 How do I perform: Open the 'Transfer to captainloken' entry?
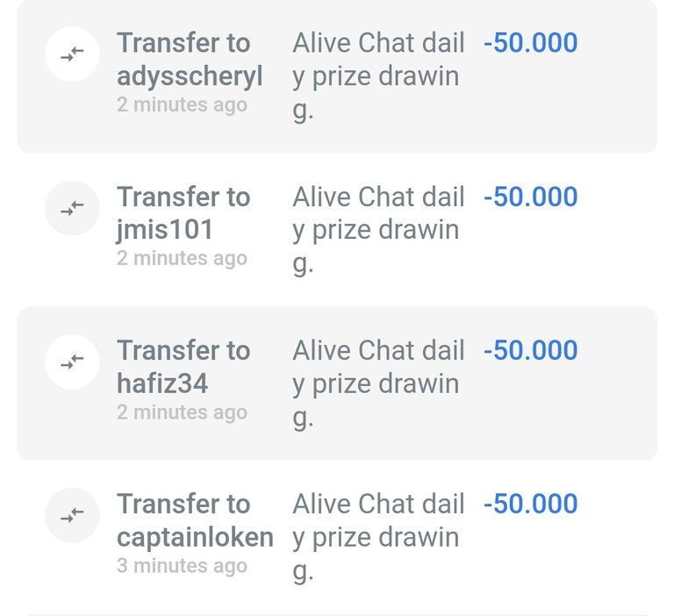337,537
